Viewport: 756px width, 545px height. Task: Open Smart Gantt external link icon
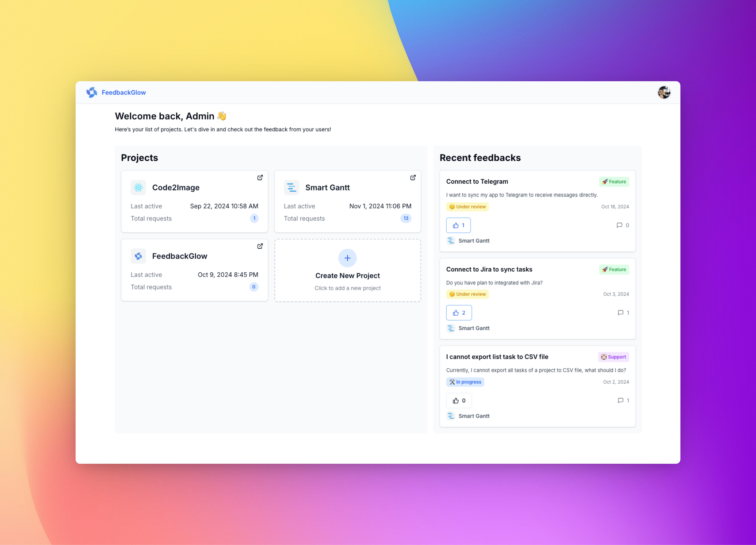[x=413, y=177]
